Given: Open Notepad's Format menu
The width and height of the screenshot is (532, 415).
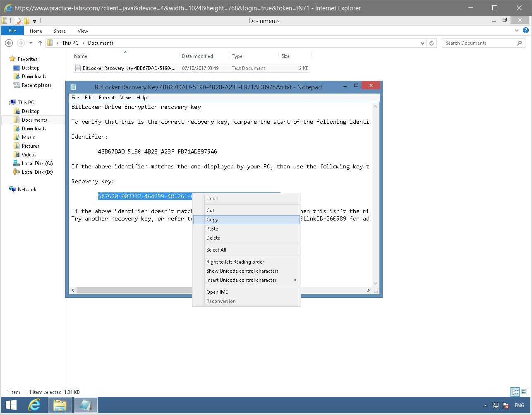Looking at the screenshot, I should coord(106,97).
